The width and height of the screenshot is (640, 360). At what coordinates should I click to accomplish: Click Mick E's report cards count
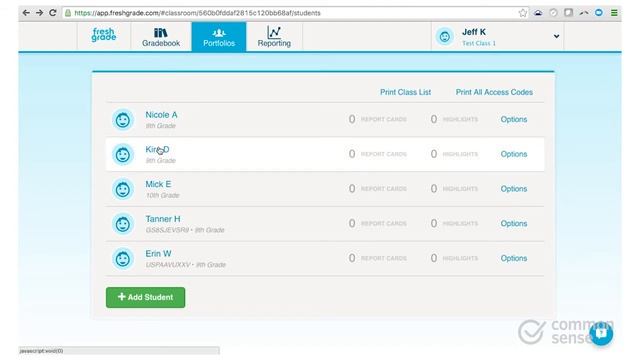pos(377,189)
